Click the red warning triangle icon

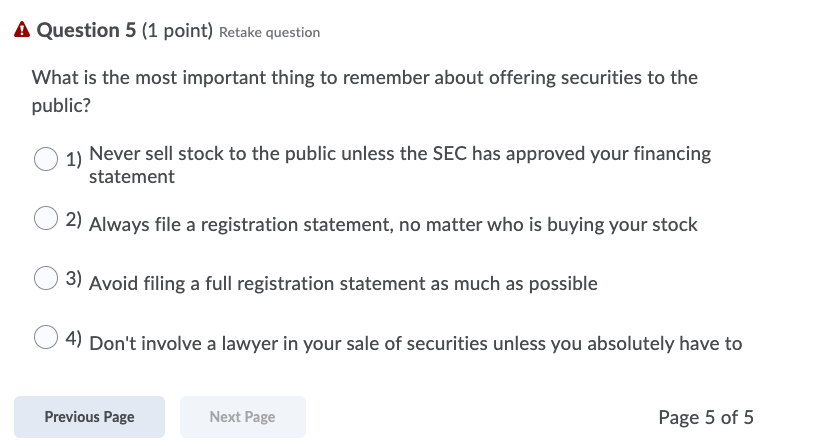(23, 31)
